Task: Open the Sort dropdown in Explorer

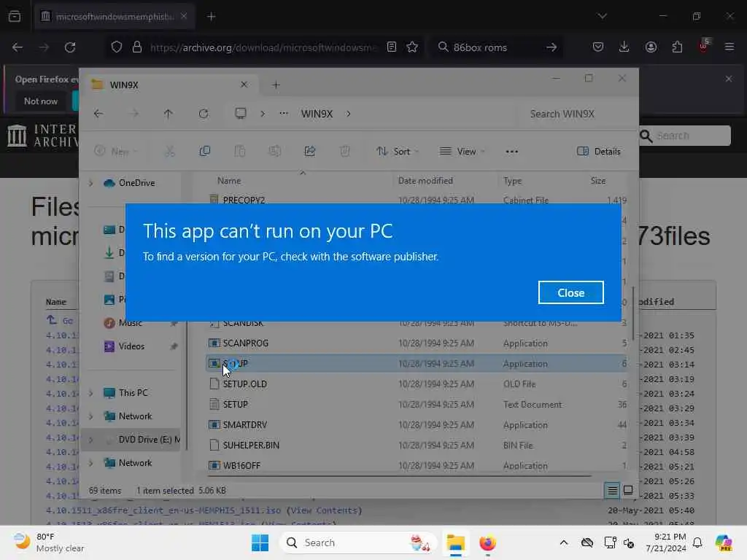Action: (x=398, y=152)
